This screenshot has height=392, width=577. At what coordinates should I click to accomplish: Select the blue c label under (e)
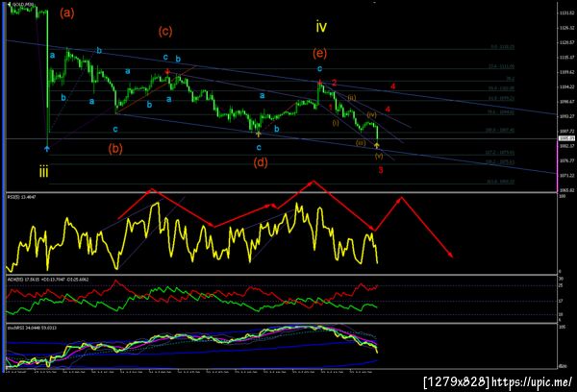(320, 69)
